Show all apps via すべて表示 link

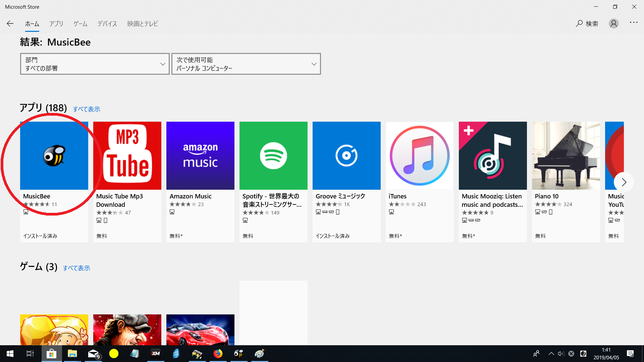click(x=87, y=109)
